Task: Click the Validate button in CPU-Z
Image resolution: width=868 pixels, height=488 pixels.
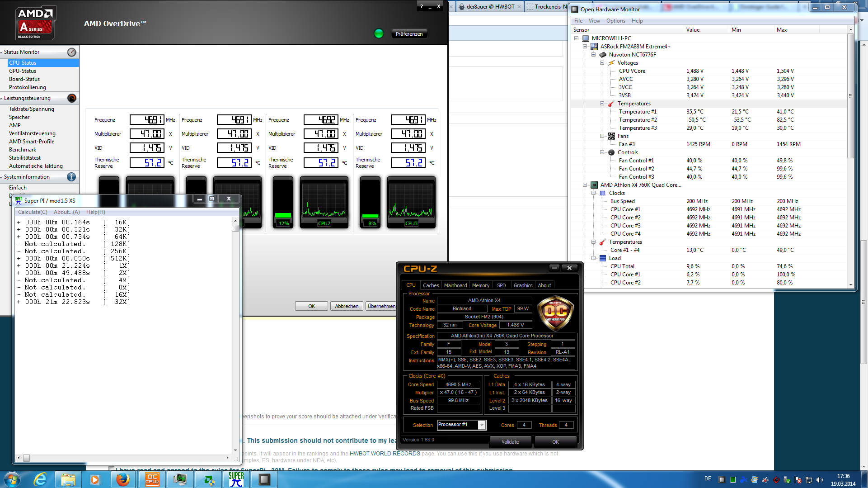Action: coord(510,442)
